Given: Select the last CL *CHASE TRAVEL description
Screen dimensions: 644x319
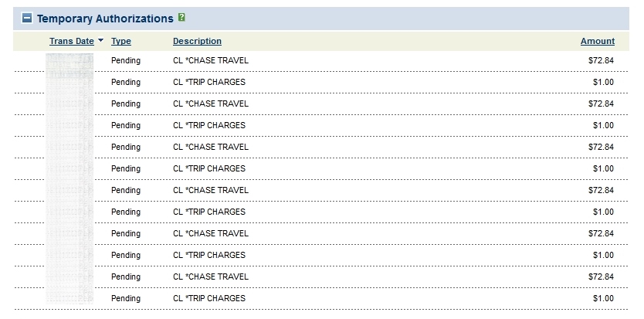Looking at the screenshot, I should [210, 277].
